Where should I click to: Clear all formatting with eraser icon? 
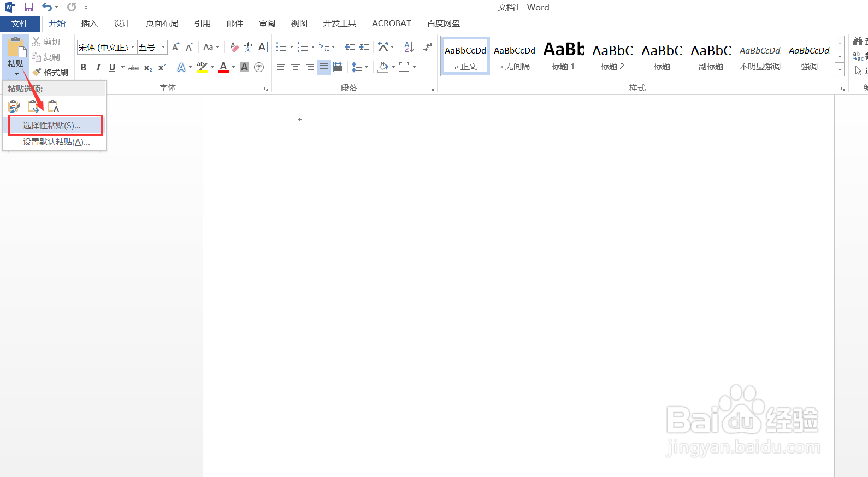click(234, 47)
